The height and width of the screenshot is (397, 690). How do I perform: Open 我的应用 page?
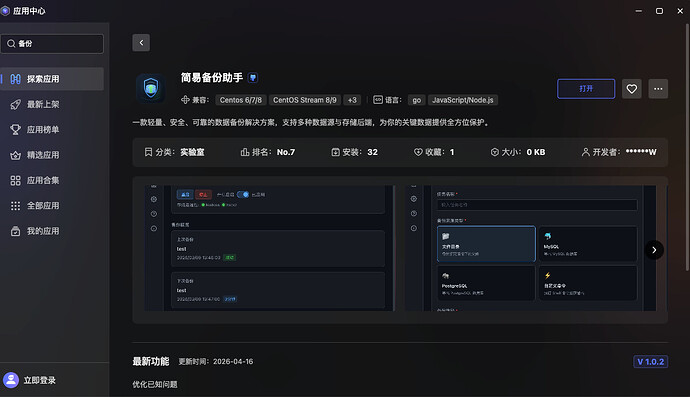click(x=52, y=231)
